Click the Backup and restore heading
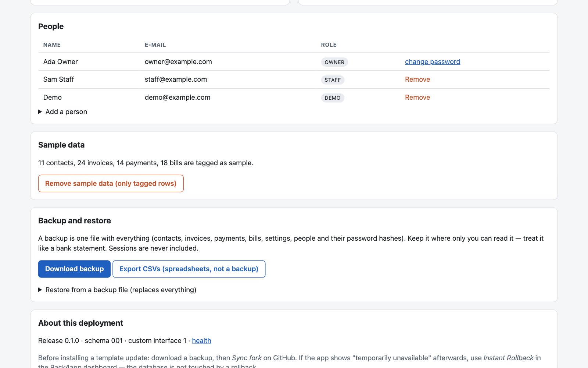This screenshot has width=588, height=368. click(x=75, y=220)
